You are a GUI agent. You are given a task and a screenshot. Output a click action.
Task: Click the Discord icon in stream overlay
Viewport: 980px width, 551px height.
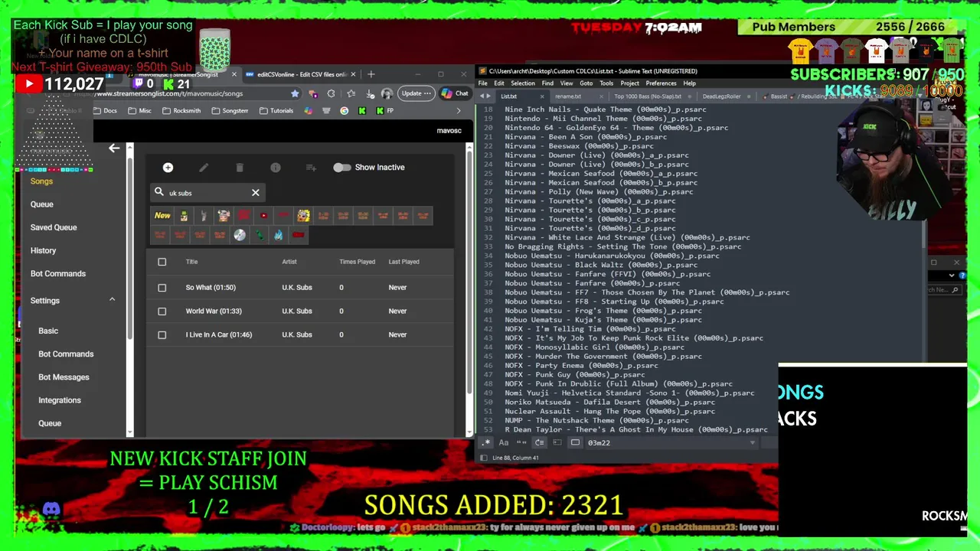coord(51,509)
